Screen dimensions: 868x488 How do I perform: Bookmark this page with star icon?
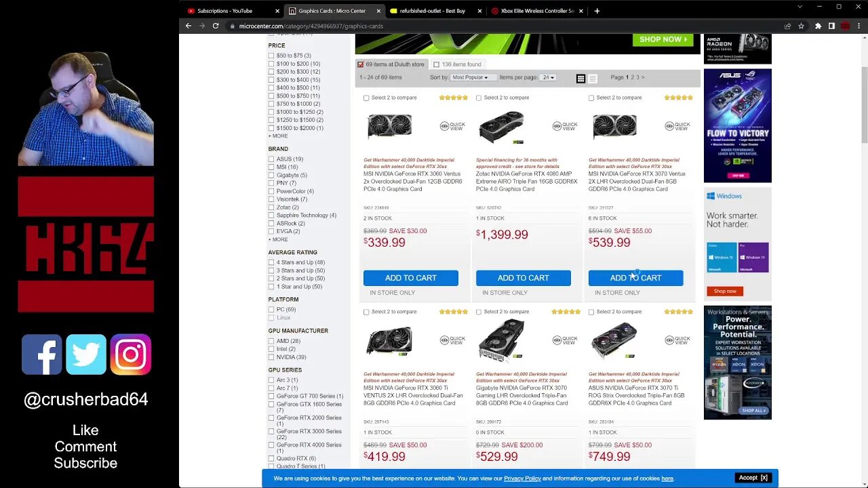point(801,26)
